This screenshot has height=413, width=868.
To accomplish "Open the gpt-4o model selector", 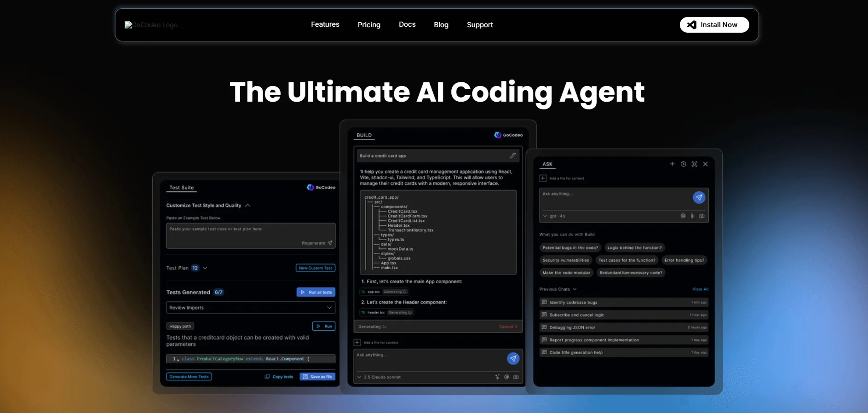I will click(554, 216).
